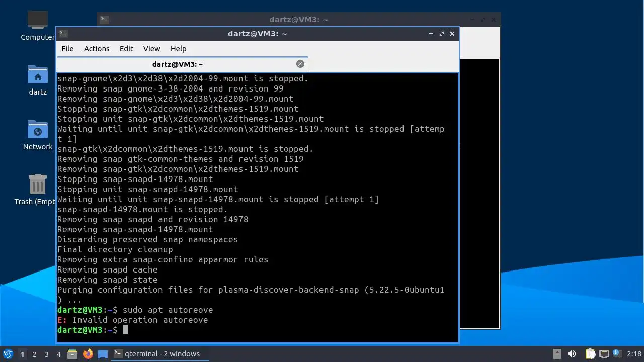The height and width of the screenshot is (362, 644).
Task: Open the volume control tray icon
Action: coord(572,354)
